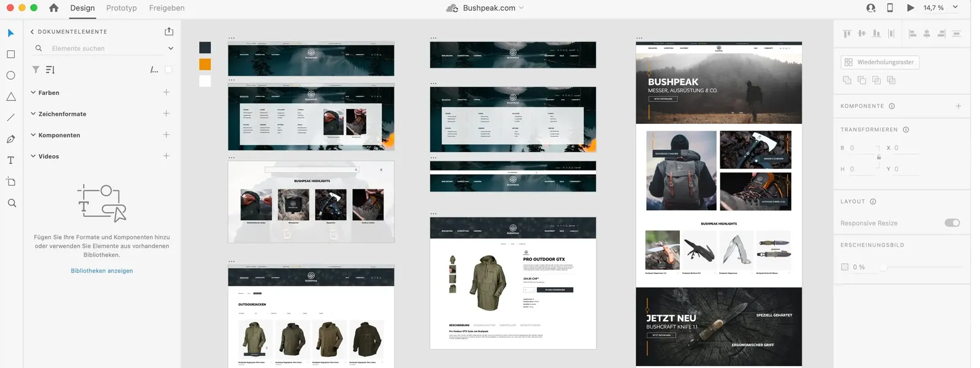Start desktop preview with play button
980x368 pixels.
(911, 8)
